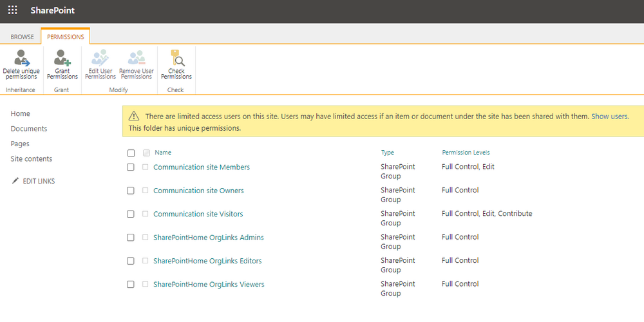The width and height of the screenshot is (644, 322).
Task: Click the Delete unique permissions icon
Action: [x=21, y=58]
